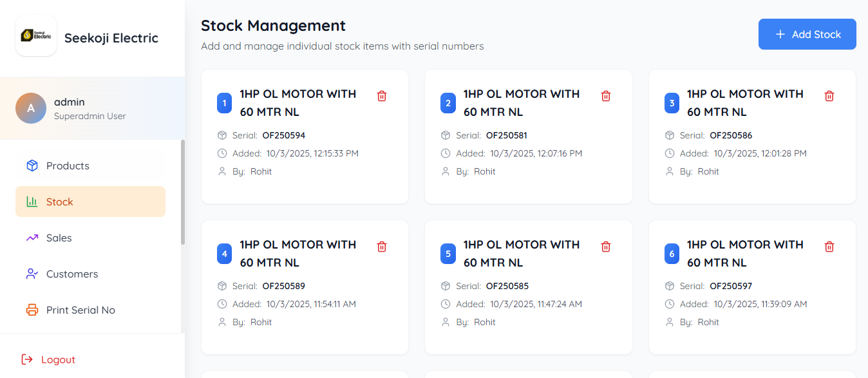Click product title in card OF250585
The height and width of the screenshot is (378, 868).
tap(522, 254)
